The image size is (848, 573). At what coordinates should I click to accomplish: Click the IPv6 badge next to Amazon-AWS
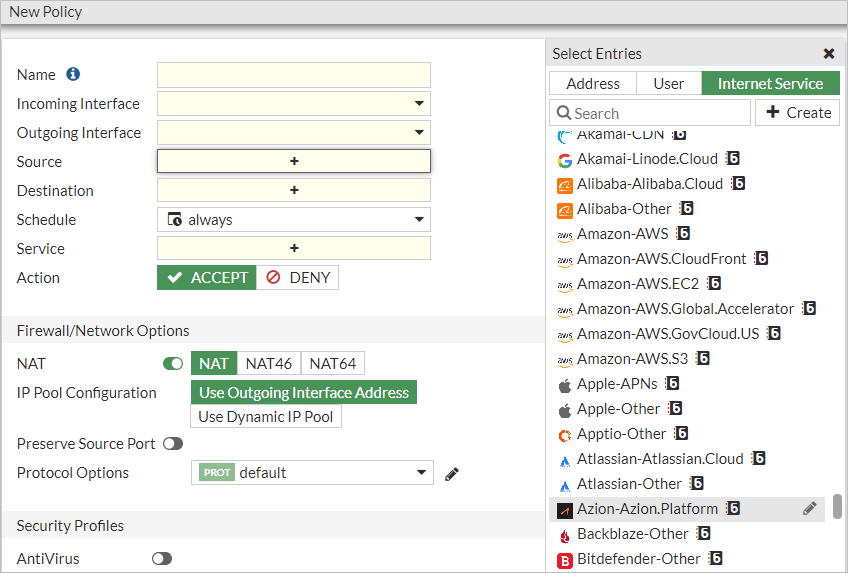[683, 233]
